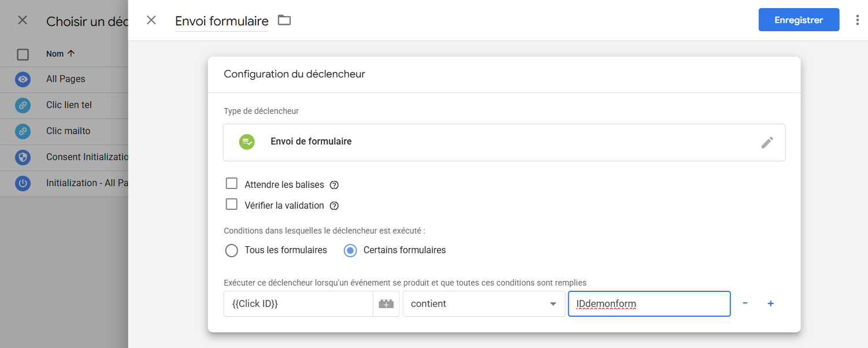Open help for Vérifier la validation
The image size is (868, 348).
[334, 206]
